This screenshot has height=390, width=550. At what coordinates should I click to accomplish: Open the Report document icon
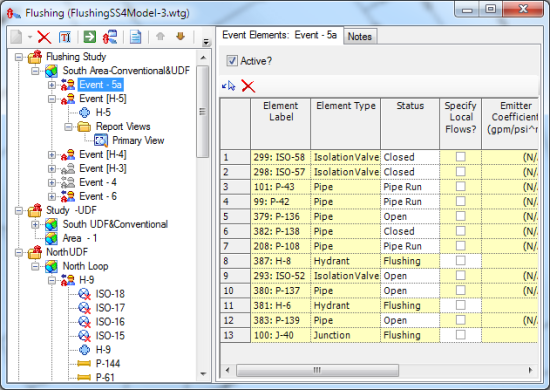tap(135, 36)
